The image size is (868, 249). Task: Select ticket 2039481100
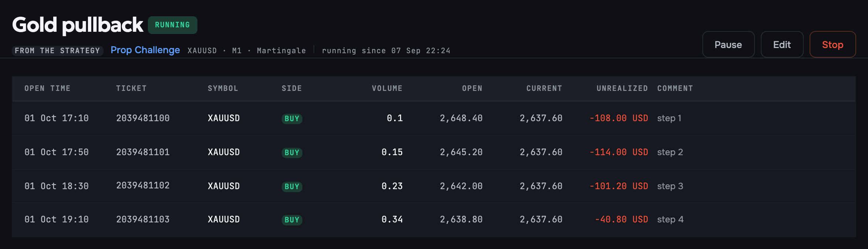point(143,118)
